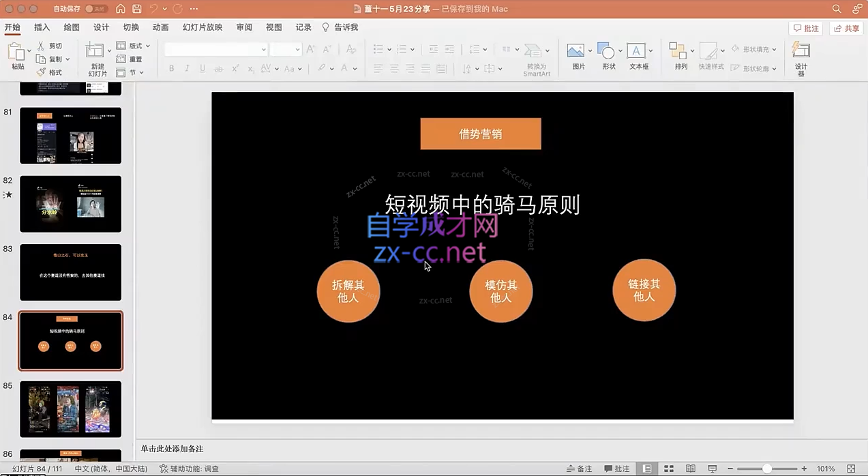
Task: Select slide 83 thumbnail
Action: click(x=71, y=272)
